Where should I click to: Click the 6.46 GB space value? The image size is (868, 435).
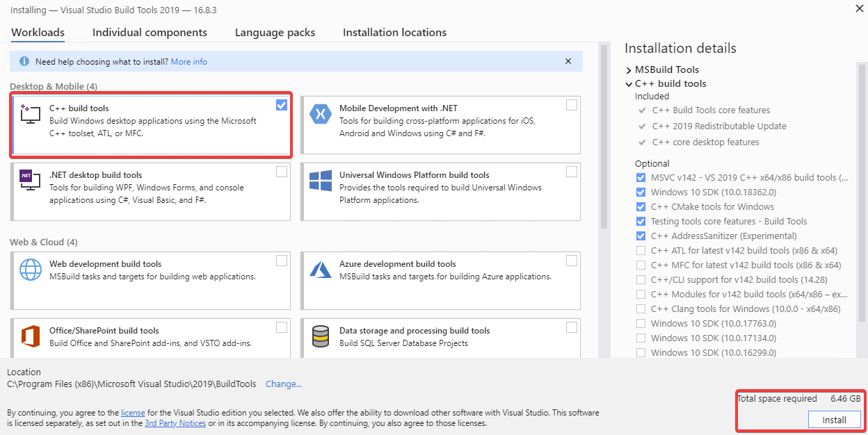(x=846, y=399)
